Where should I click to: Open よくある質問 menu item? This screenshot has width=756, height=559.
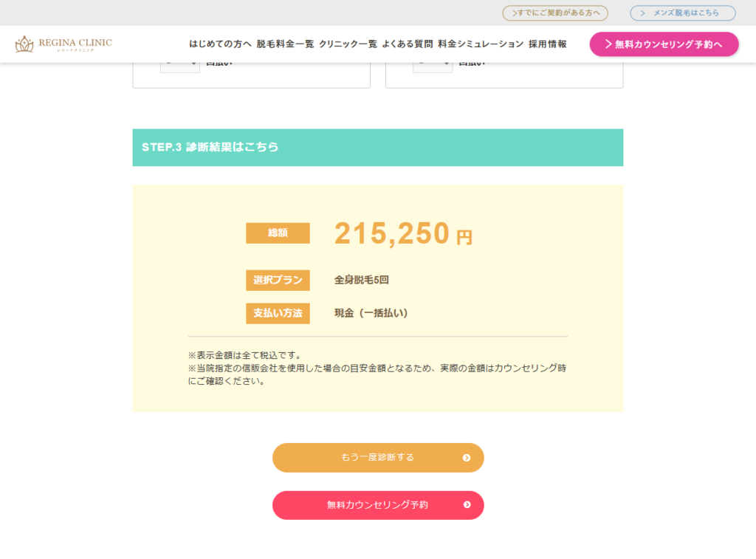click(x=408, y=44)
